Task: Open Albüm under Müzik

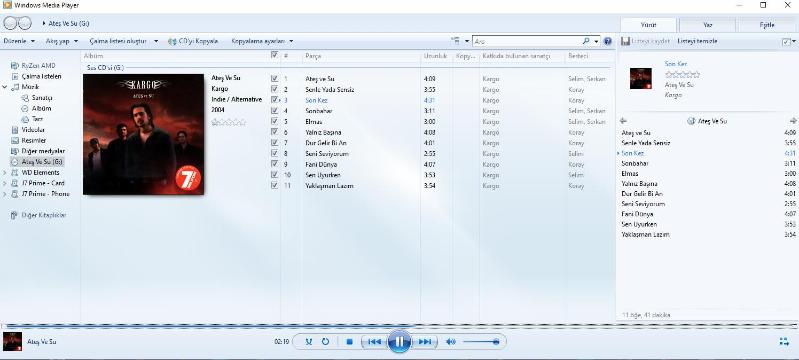Action: pyautogui.click(x=41, y=109)
